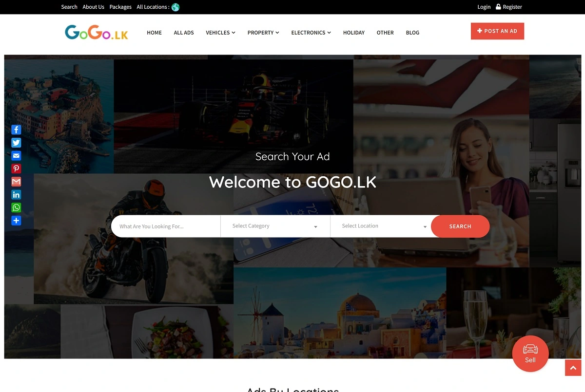Screen dimensions: 585x392
Task: Share via WhatsApp icon
Action: point(16,207)
